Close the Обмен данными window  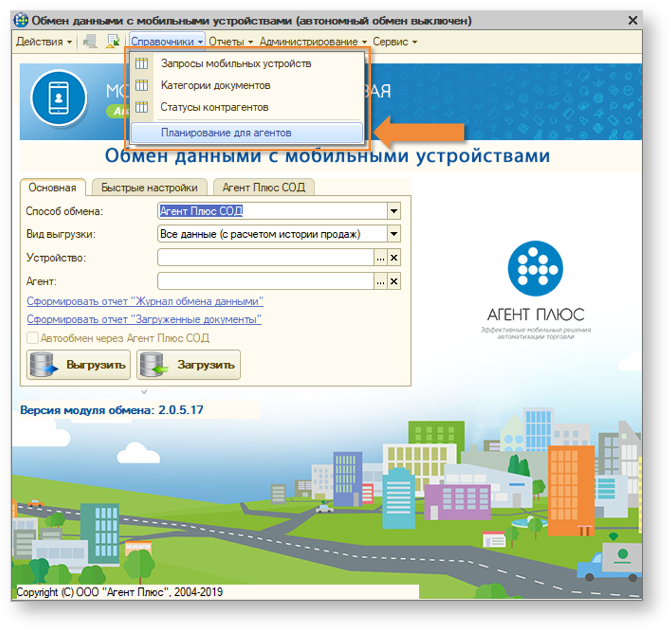[633, 21]
